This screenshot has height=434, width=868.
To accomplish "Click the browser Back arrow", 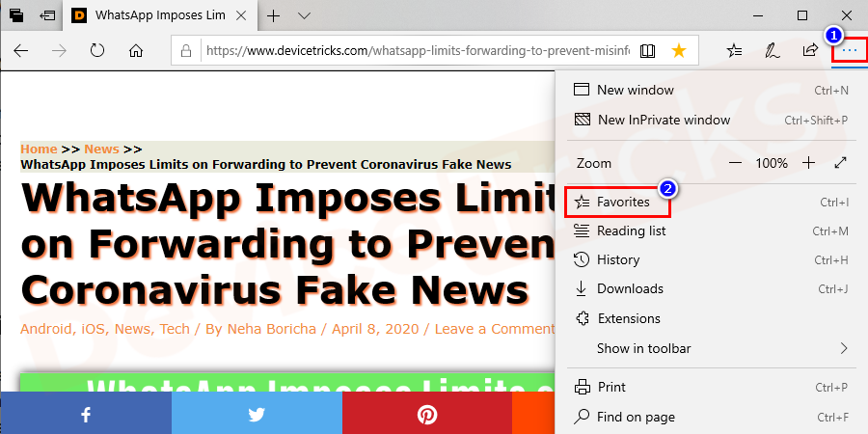I will tap(21, 51).
